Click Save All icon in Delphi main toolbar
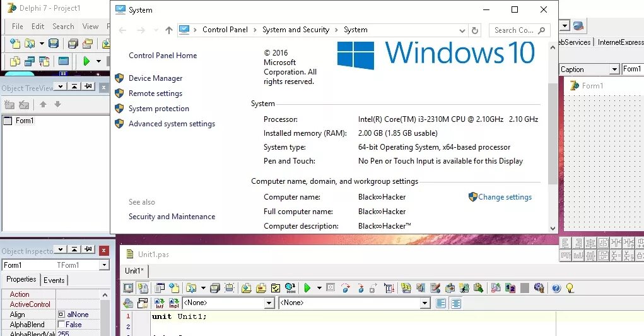 point(73,44)
